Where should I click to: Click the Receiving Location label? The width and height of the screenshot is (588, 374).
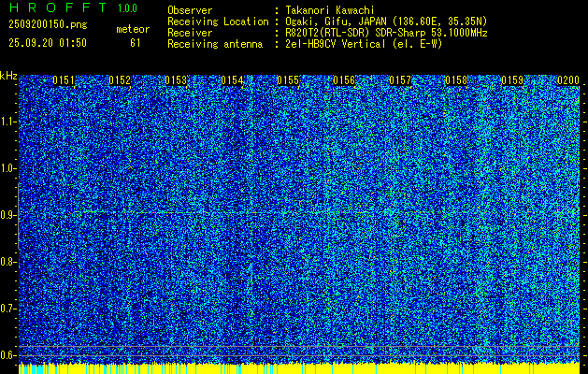click(218, 22)
